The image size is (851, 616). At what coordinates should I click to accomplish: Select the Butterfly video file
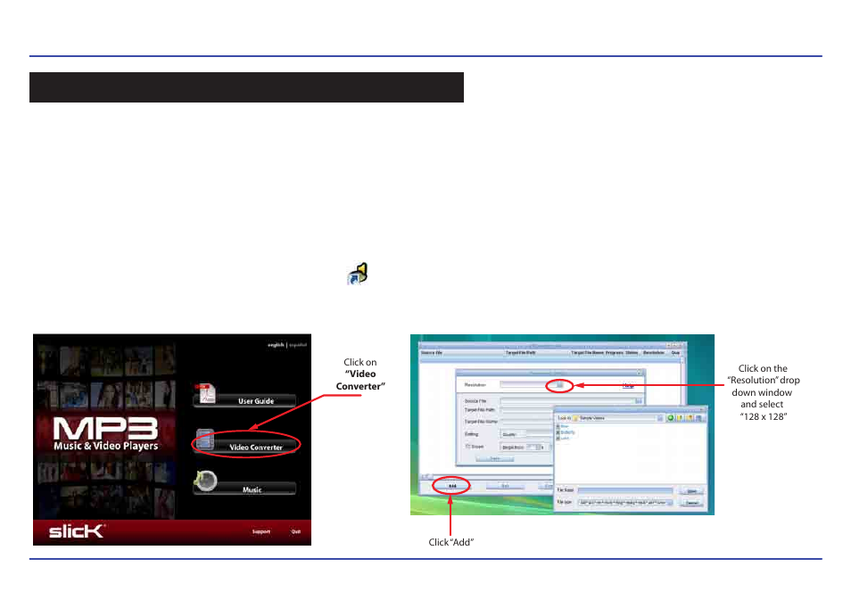click(566, 432)
